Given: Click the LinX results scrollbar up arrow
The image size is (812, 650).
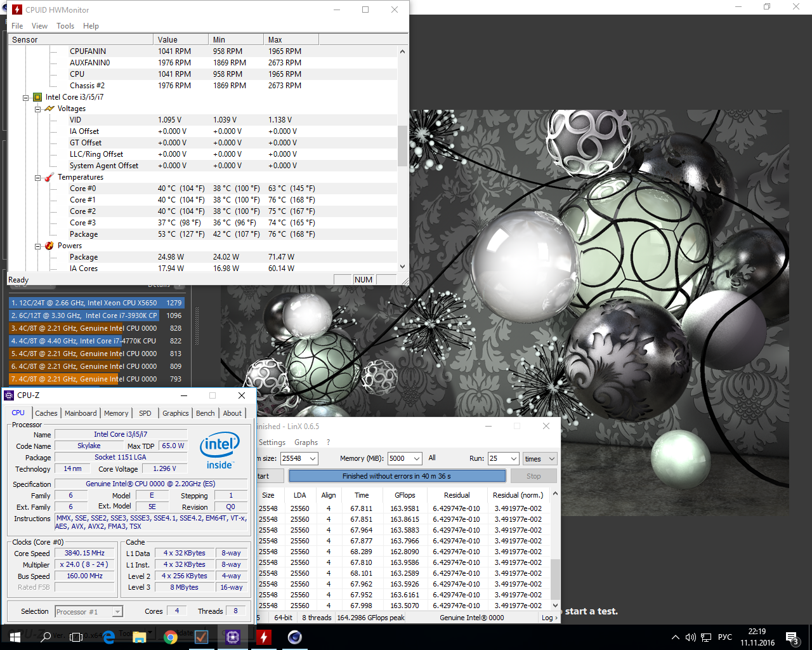Looking at the screenshot, I should (555, 494).
